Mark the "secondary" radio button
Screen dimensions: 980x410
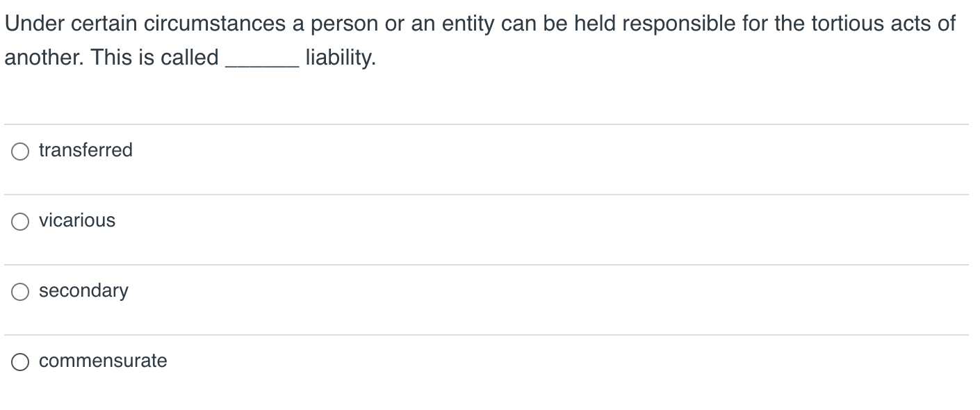point(20,291)
